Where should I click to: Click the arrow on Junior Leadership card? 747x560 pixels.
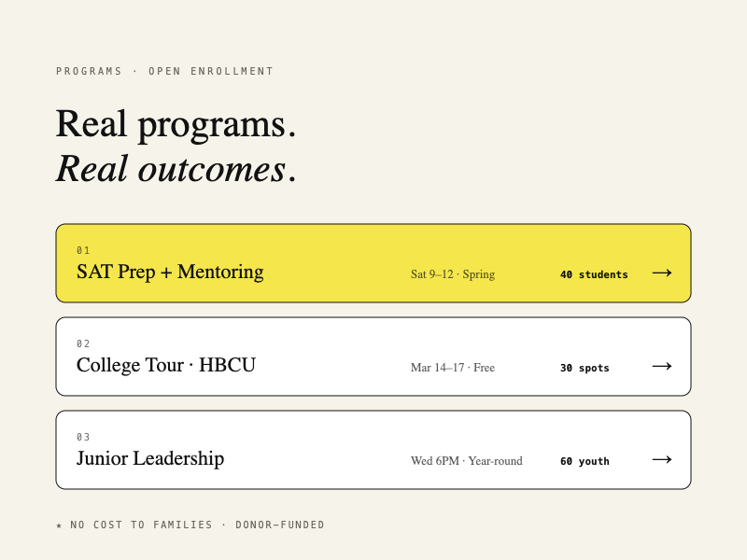click(661, 459)
